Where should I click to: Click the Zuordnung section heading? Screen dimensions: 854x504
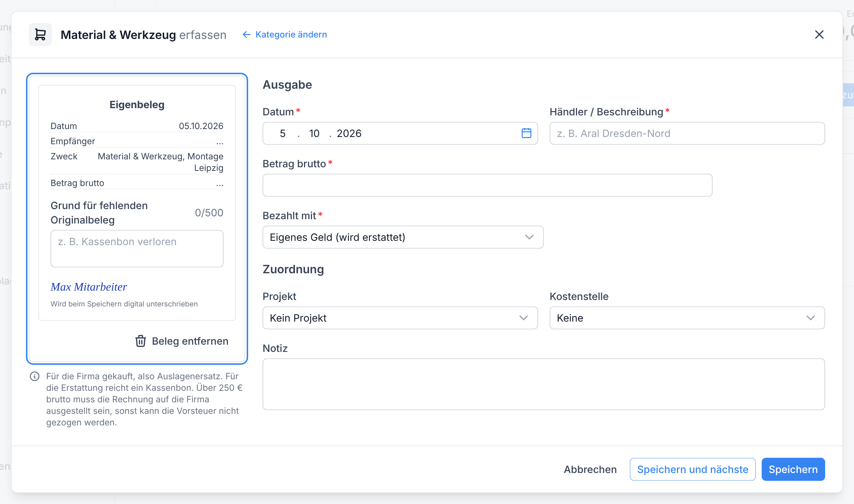pos(293,269)
